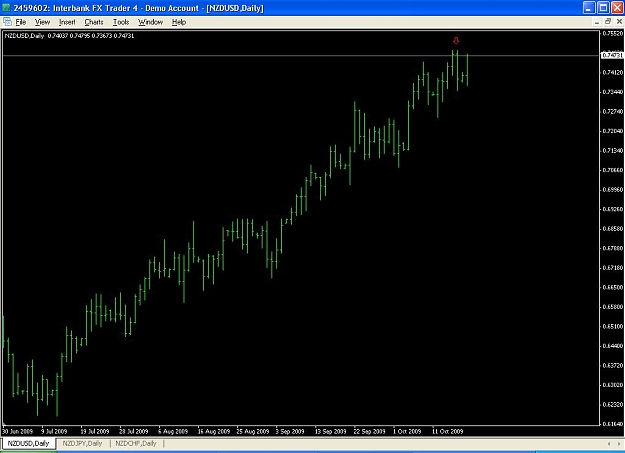The image size is (625, 453).
Task: Click the Interbank FX Trader title bar icon
Action: coord(6,8)
